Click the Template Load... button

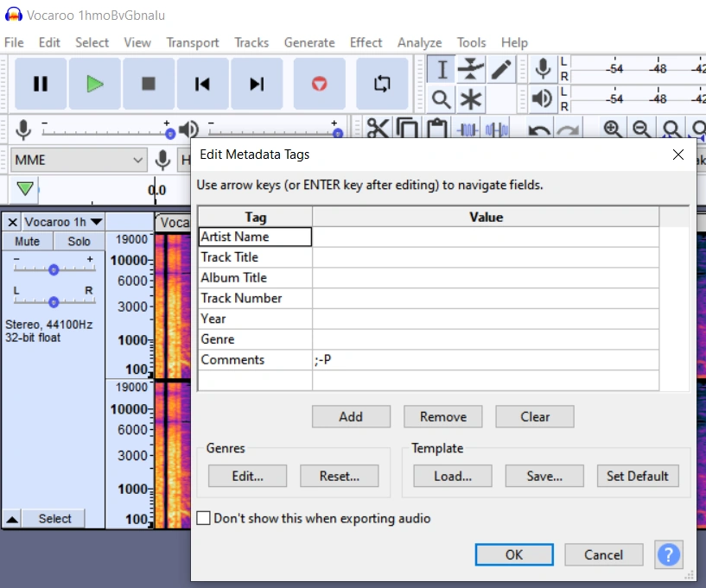tap(453, 476)
